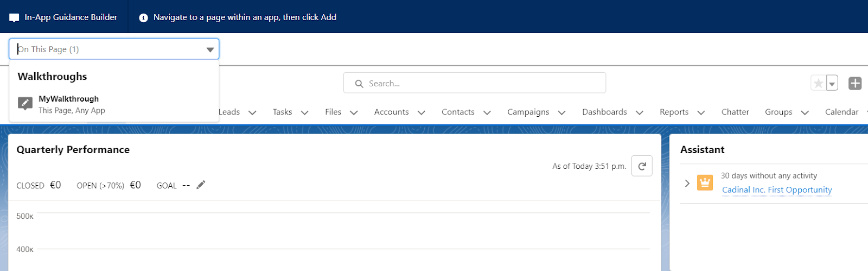The image size is (868, 271).
Task: Refresh the Quarterly Performance chart
Action: coord(642,166)
